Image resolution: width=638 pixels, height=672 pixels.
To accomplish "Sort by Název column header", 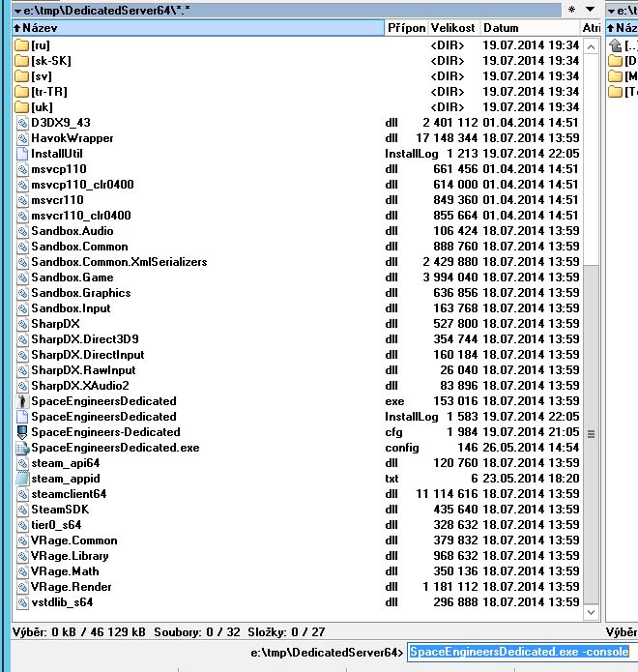I will [198, 28].
